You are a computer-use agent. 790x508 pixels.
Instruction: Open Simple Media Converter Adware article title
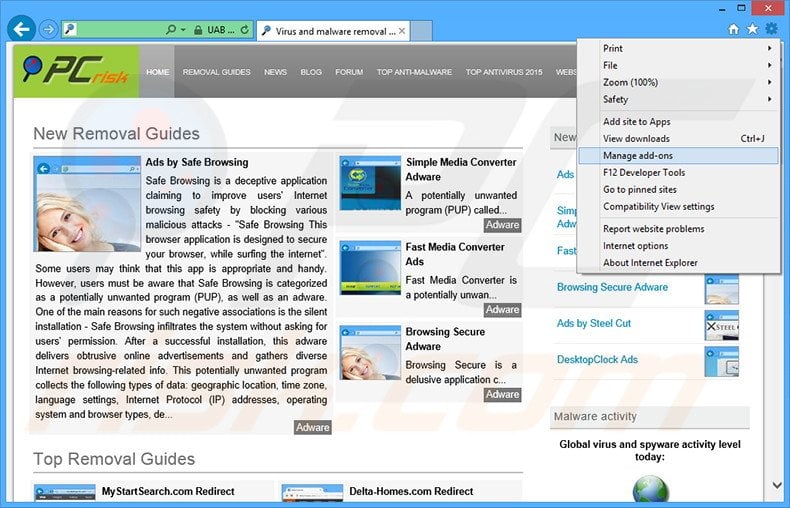(461, 169)
